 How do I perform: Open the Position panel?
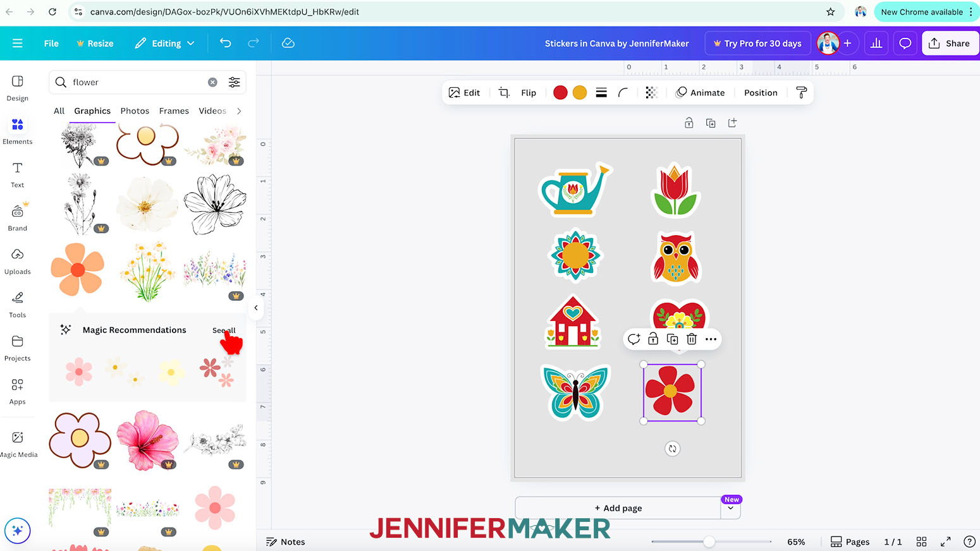761,93
